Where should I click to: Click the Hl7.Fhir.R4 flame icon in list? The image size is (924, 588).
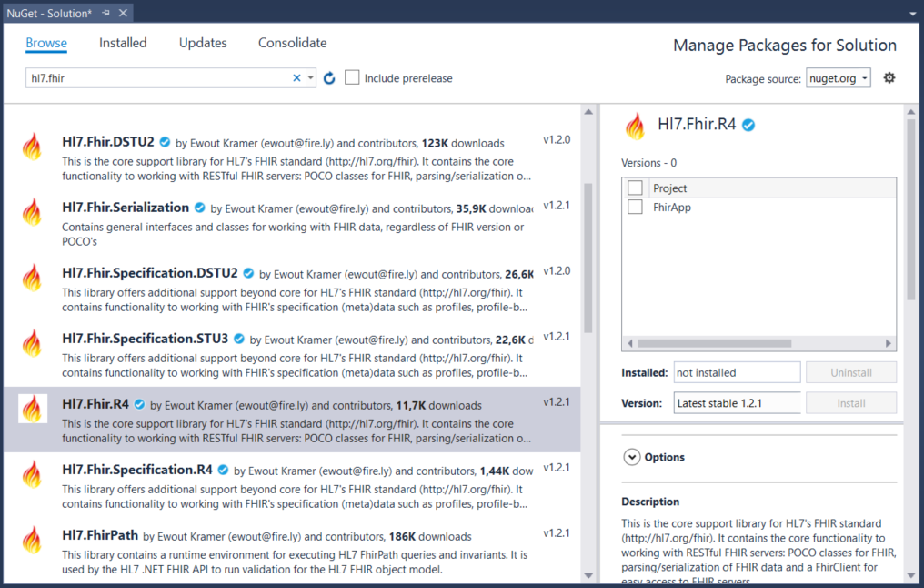(x=33, y=409)
